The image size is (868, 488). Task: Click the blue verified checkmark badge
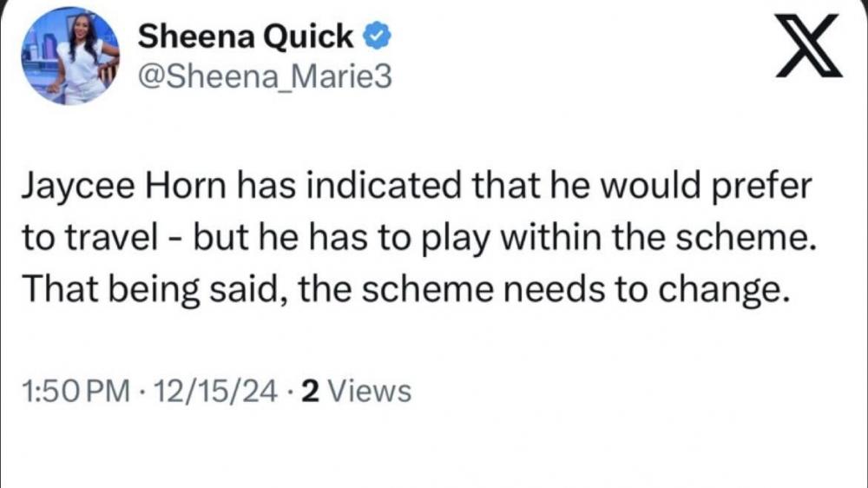(x=375, y=36)
